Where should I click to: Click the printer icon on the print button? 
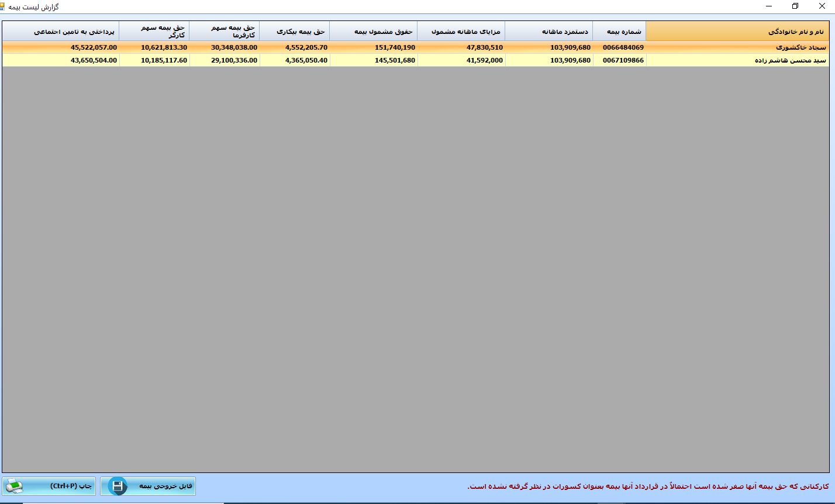pyautogui.click(x=14, y=486)
